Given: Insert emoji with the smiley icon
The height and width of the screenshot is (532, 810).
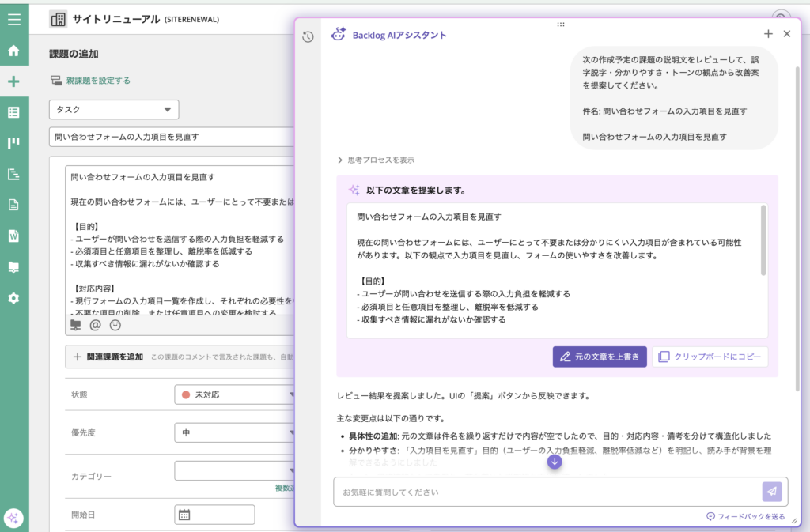Looking at the screenshot, I should (x=115, y=325).
